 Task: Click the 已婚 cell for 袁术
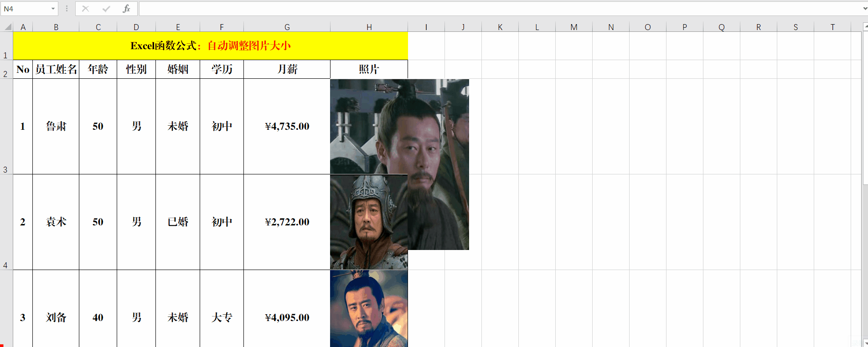178,222
